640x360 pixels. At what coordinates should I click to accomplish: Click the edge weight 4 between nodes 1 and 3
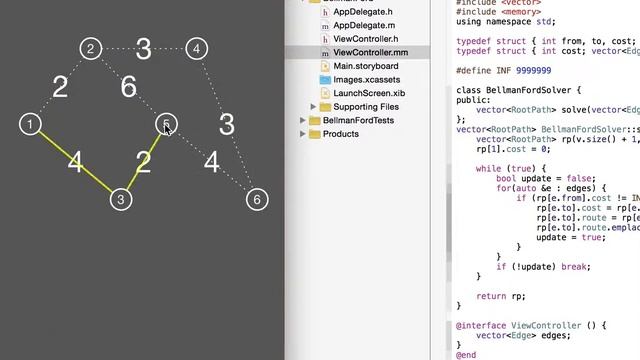click(76, 162)
